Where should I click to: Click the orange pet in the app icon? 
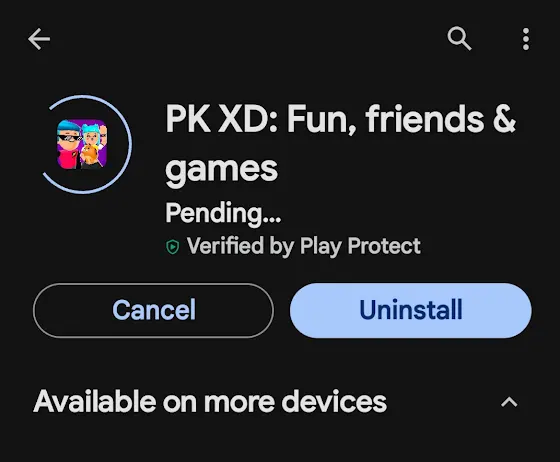click(89, 155)
